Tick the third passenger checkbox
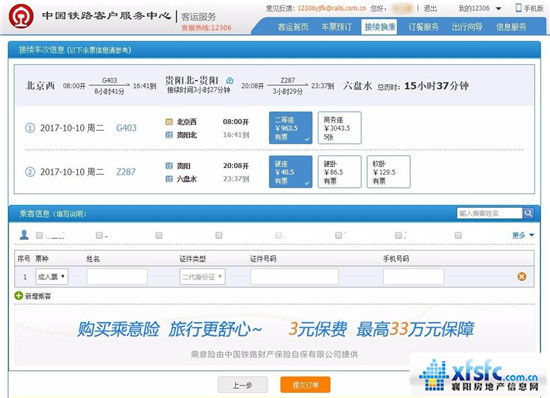 point(159,235)
